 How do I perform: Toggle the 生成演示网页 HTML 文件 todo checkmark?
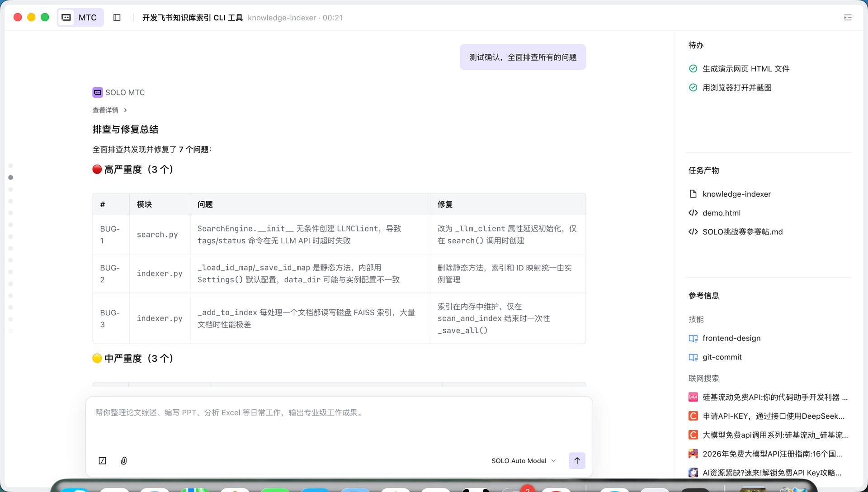tap(693, 69)
